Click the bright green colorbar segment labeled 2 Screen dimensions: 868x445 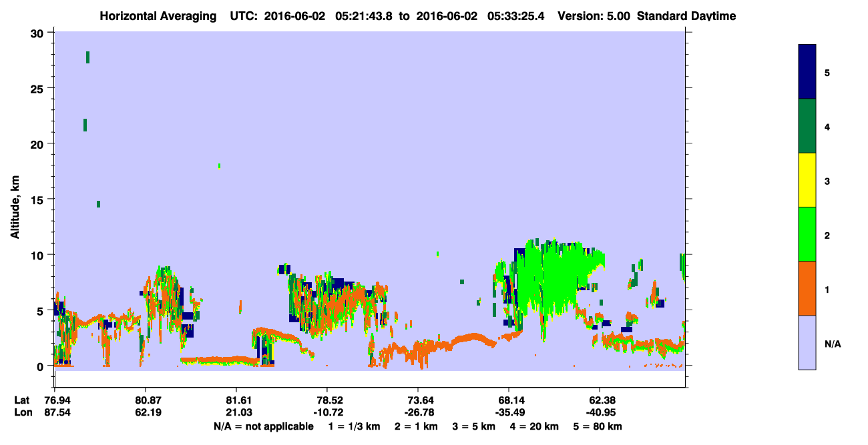(807, 234)
